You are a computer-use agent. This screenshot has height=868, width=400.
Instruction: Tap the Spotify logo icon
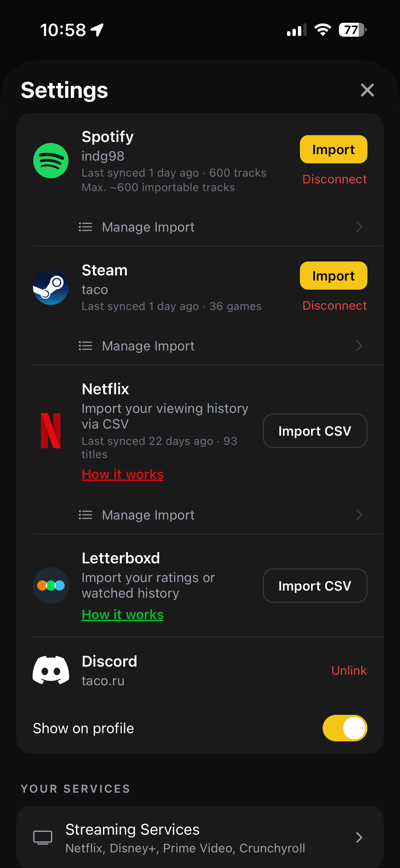pyautogui.click(x=51, y=161)
